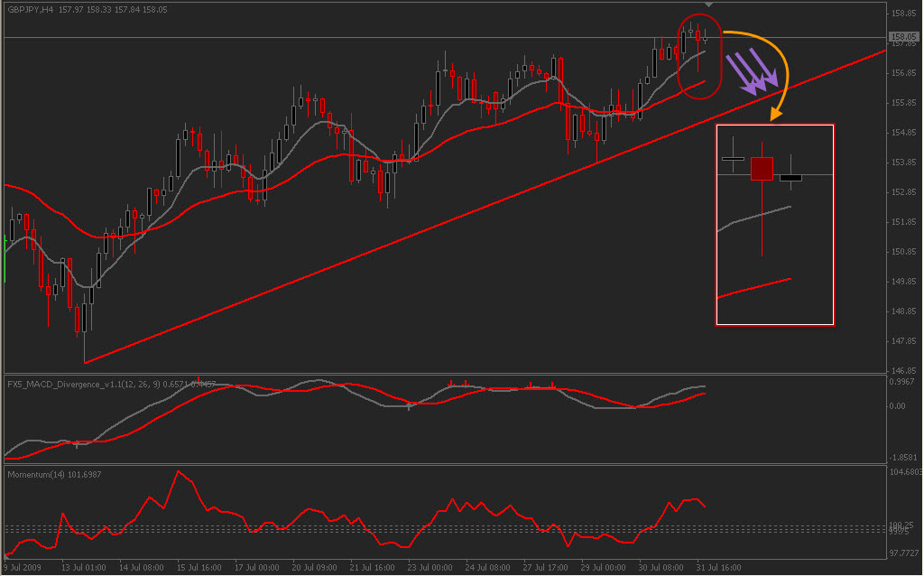The image size is (924, 576).
Task: Click the 146.85 price scale label
Action: [904, 370]
